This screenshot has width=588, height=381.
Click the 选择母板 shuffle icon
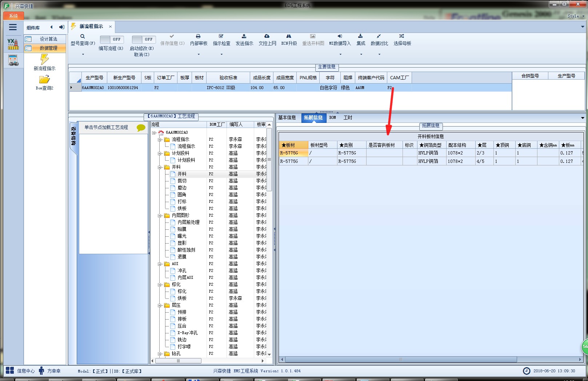401,36
